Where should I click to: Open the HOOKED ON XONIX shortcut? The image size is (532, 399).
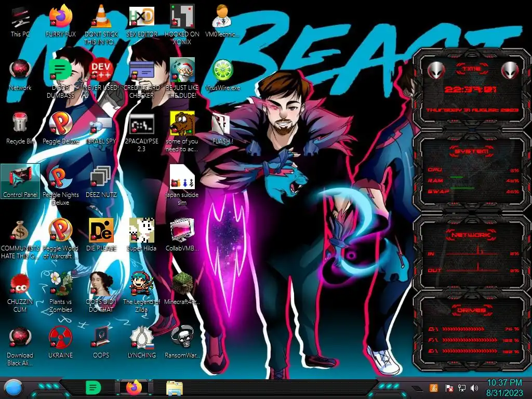182,24
